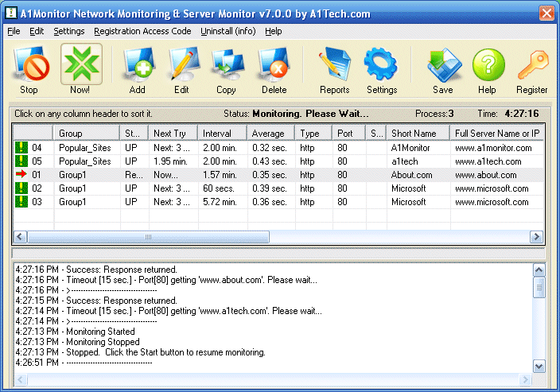Sort by the Average column header

(270, 133)
